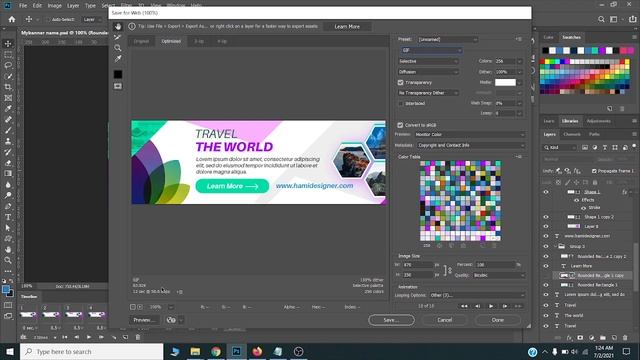
Task: Click the Save... button
Action: tap(391, 320)
